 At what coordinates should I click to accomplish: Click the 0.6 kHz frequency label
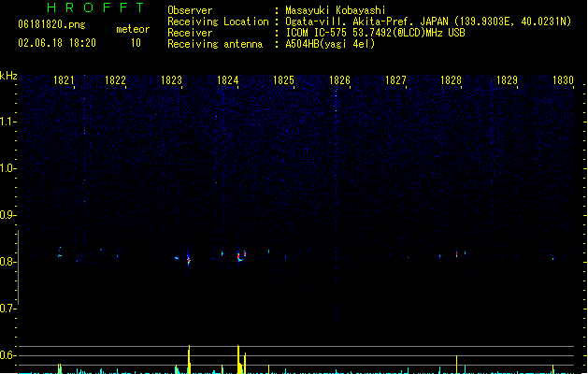7,355
